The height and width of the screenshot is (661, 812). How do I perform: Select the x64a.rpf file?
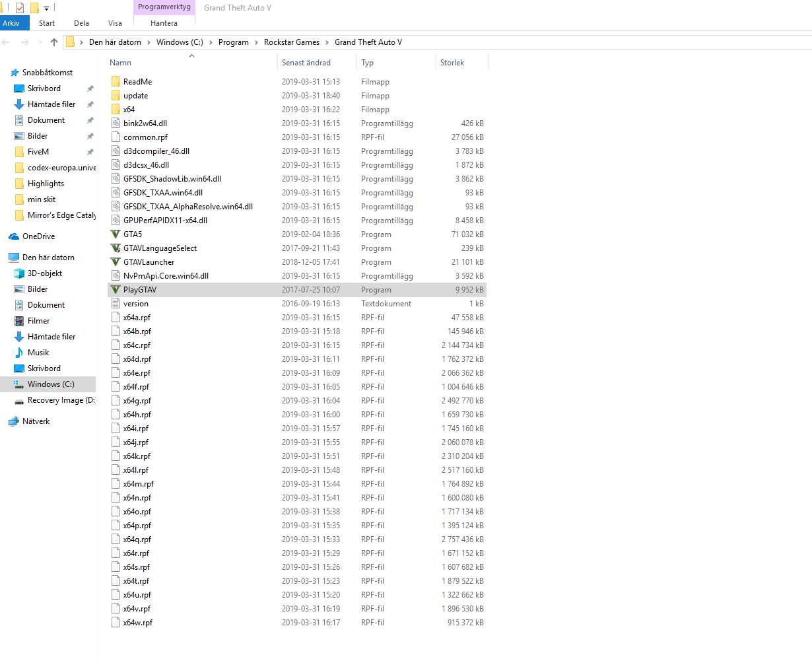(x=296, y=318)
